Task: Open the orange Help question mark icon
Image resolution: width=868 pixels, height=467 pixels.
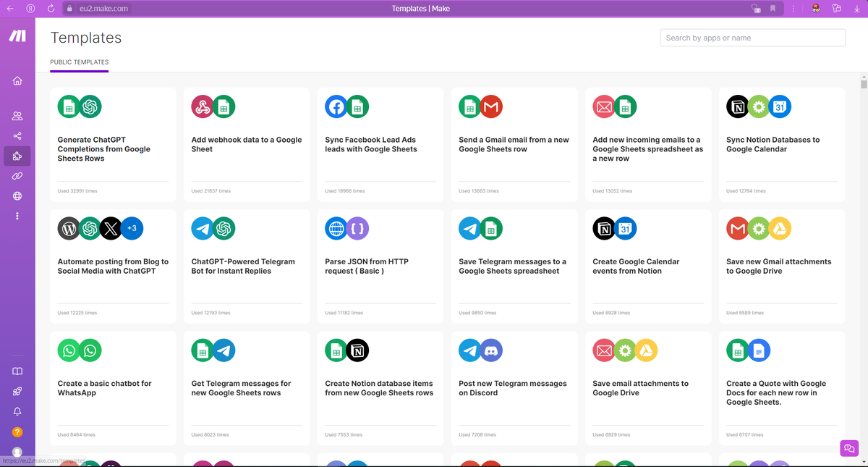Action: coord(17,432)
